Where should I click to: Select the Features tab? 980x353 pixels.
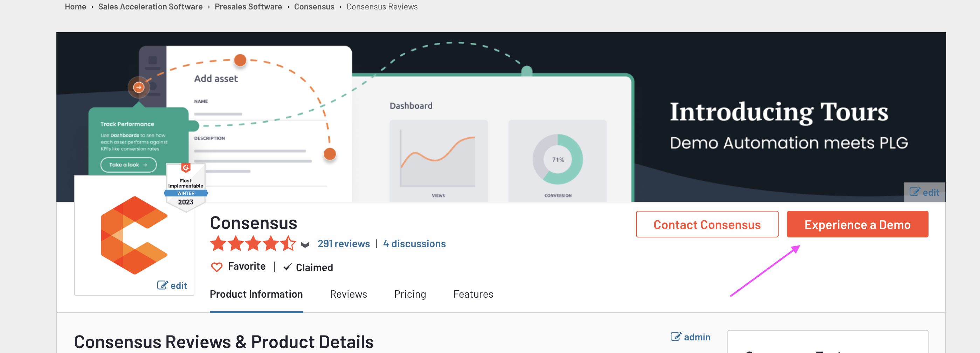[473, 294]
